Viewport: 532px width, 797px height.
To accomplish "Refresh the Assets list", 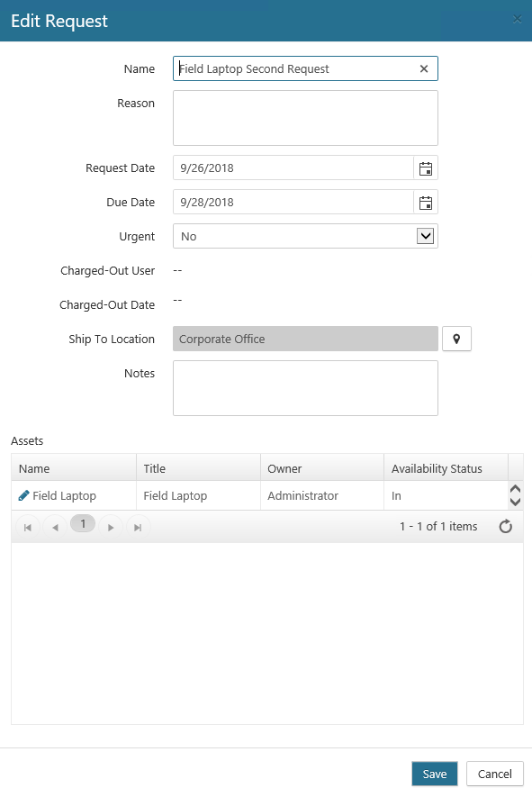I will 505,526.
